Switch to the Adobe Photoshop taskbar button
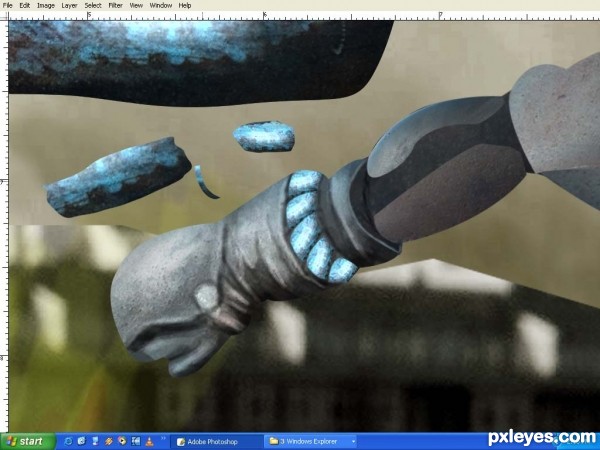Viewport: 600px width, 450px height. [217, 442]
